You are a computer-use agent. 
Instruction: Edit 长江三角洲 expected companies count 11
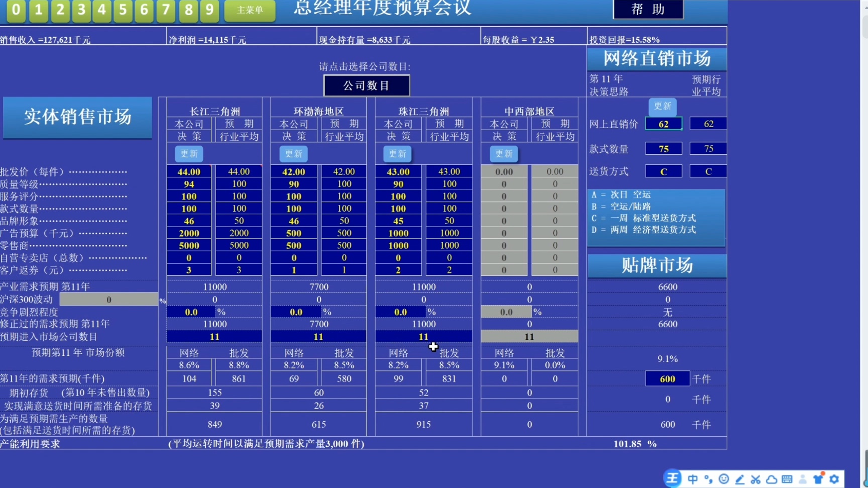pos(214,337)
